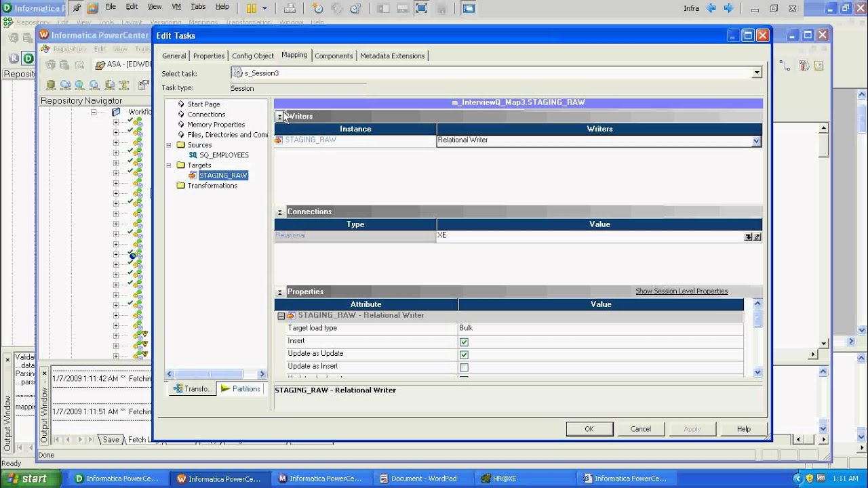The image size is (868, 488).
Task: Open the Relational Writer dropdown
Action: (756, 141)
